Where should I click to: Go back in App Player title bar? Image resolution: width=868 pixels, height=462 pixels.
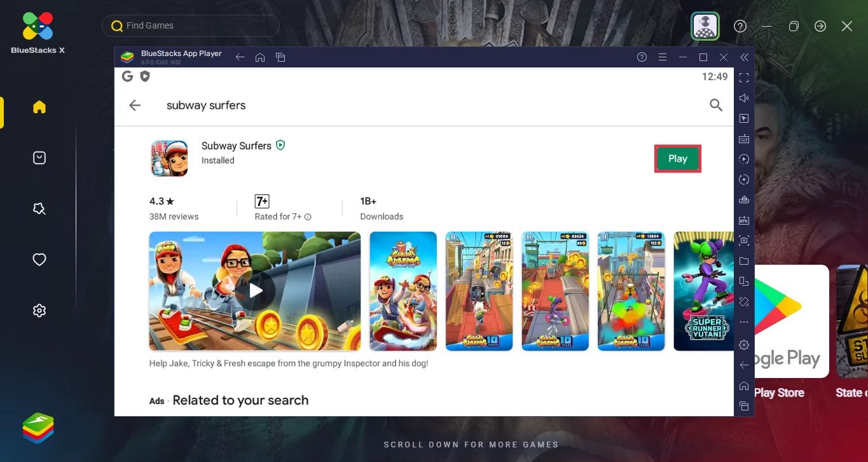pyautogui.click(x=240, y=57)
